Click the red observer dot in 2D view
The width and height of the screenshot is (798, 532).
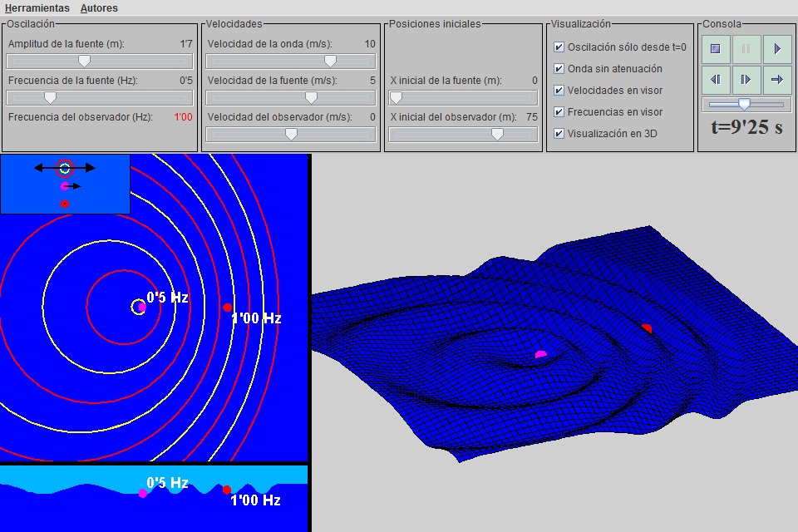[228, 308]
